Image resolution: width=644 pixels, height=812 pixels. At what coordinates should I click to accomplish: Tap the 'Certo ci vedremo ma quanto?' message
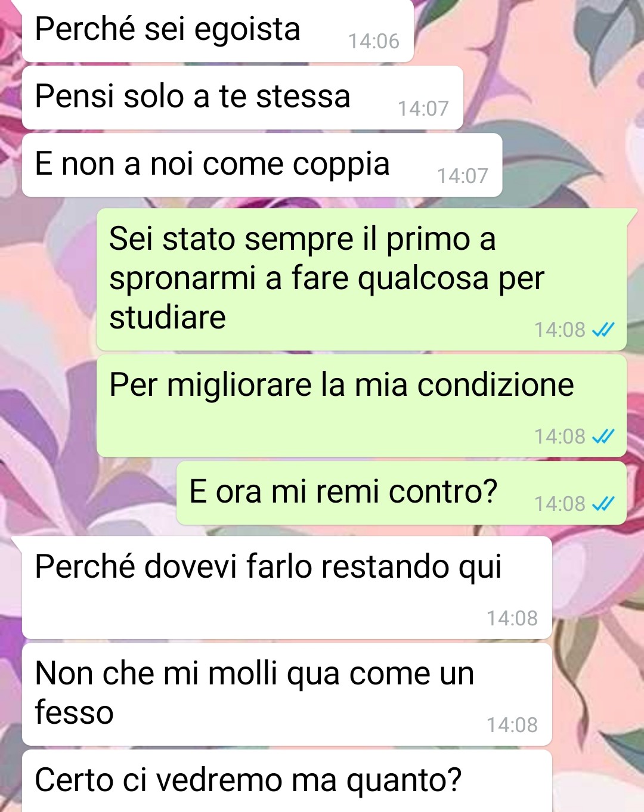pos(287,781)
